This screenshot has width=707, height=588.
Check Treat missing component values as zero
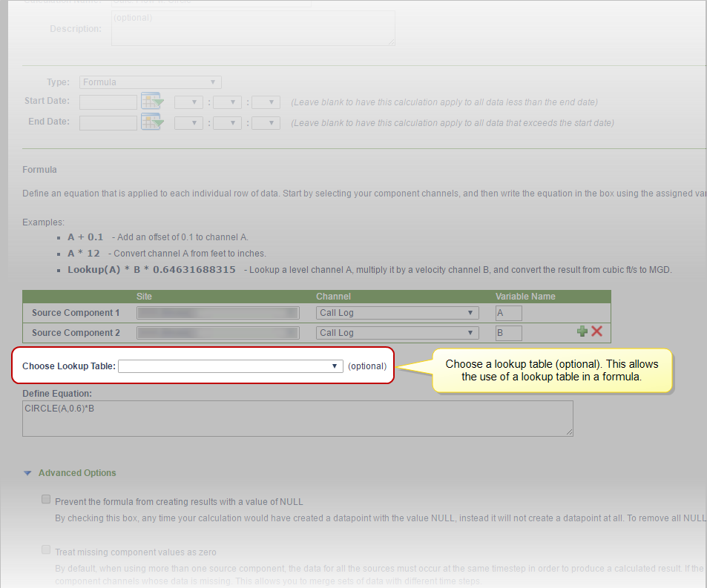[46, 549]
